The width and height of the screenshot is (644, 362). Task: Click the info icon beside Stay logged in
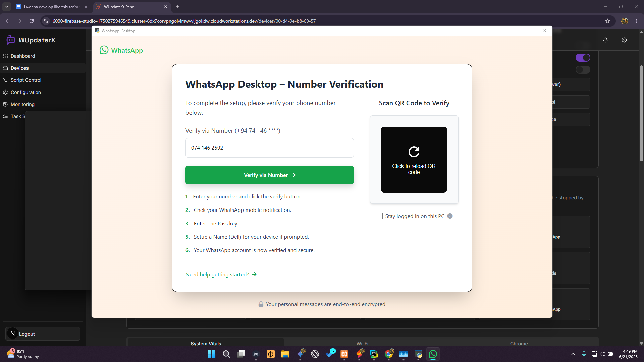pyautogui.click(x=450, y=216)
